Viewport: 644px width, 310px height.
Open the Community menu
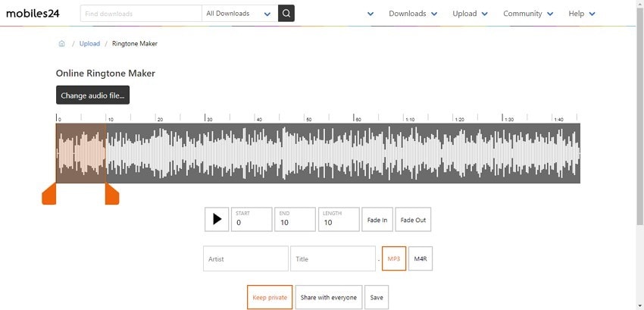click(528, 14)
